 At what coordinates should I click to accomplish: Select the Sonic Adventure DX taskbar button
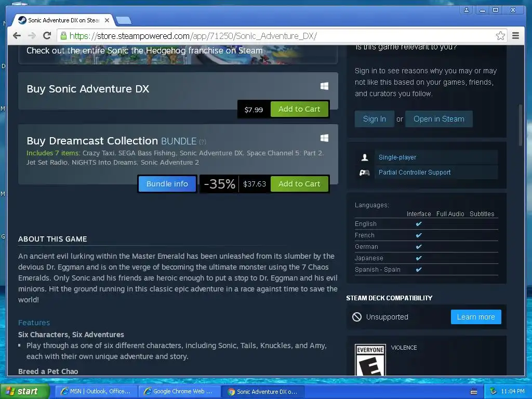[x=263, y=392]
